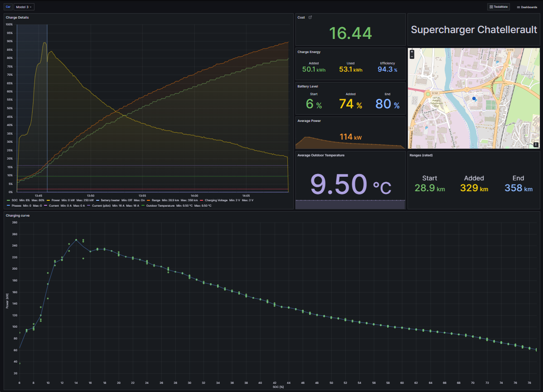Click the Supercharger Chatellerault title text
Screen dimensions: 543x392
[474, 30]
